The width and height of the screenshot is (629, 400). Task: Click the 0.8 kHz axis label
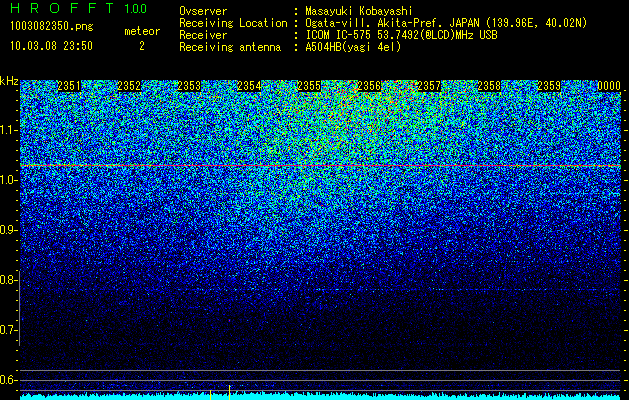[8, 280]
